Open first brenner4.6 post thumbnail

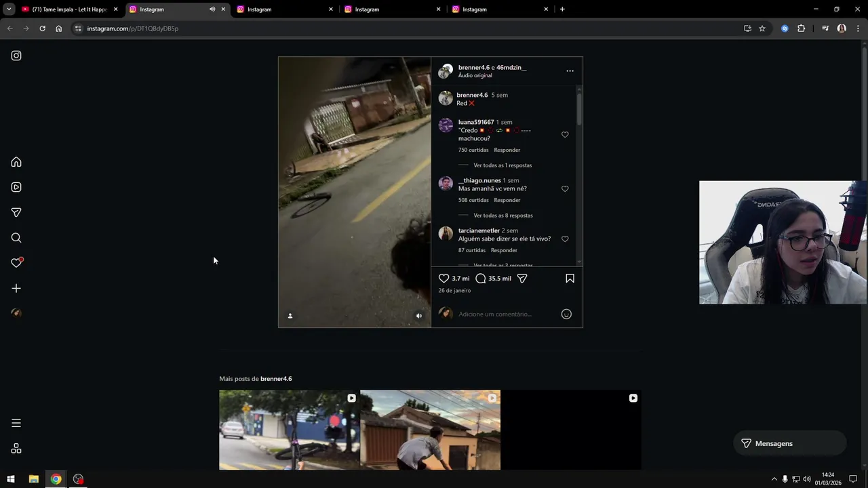coord(289,430)
